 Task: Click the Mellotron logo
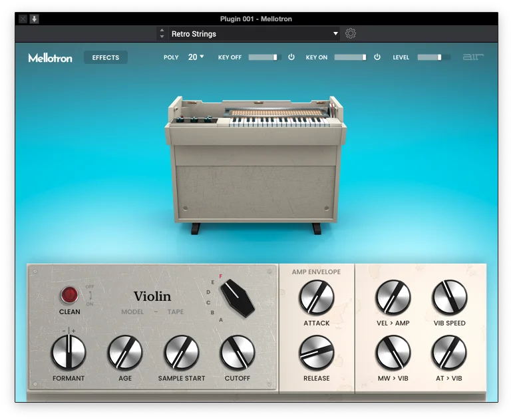point(50,58)
